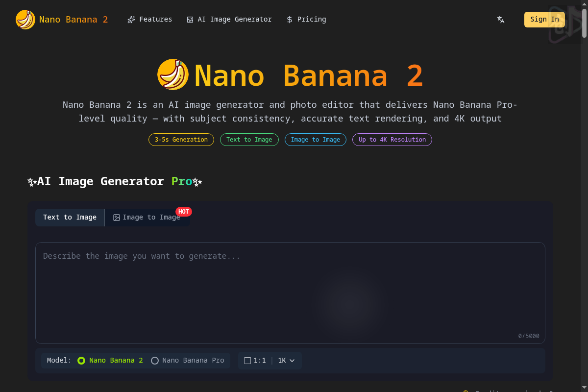Click the picture icon in Image to Image tab
The width and height of the screenshot is (588, 392).
pos(117,218)
